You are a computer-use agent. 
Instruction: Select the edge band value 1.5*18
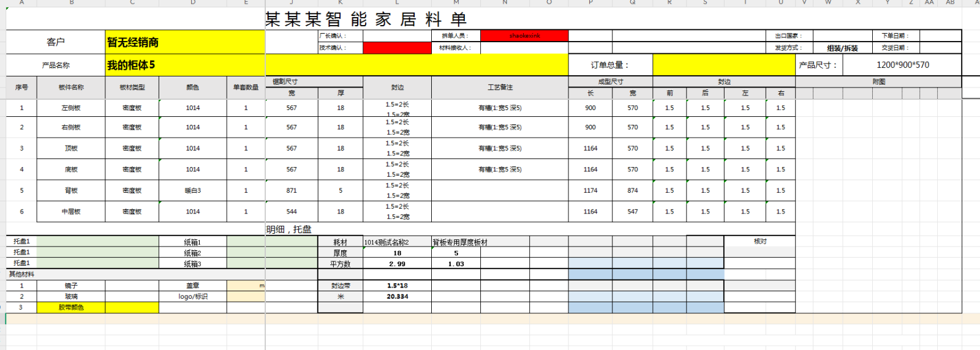tap(397, 286)
